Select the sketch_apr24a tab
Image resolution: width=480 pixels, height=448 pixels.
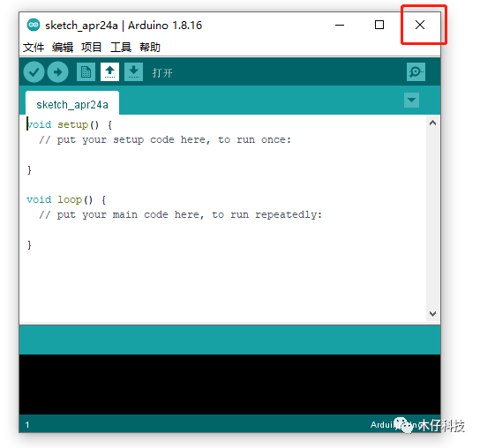pos(72,103)
